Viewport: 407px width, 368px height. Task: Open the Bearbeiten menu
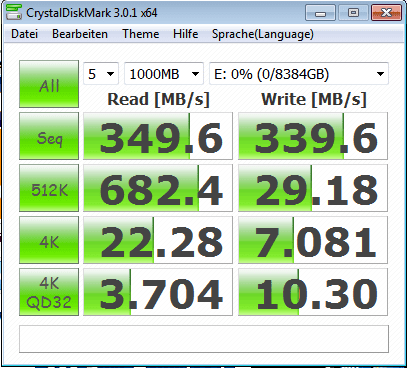80,34
